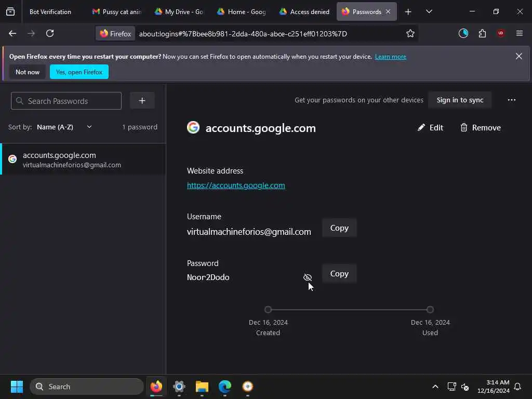This screenshot has height=399, width=532.
Task: Choose Not now in the notification
Action: (x=28, y=72)
